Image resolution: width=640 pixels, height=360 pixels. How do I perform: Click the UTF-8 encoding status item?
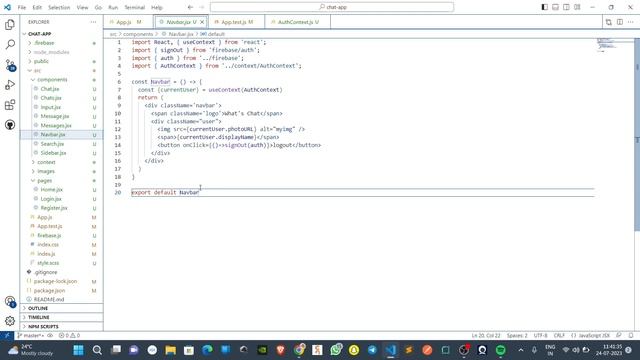[x=540, y=336]
